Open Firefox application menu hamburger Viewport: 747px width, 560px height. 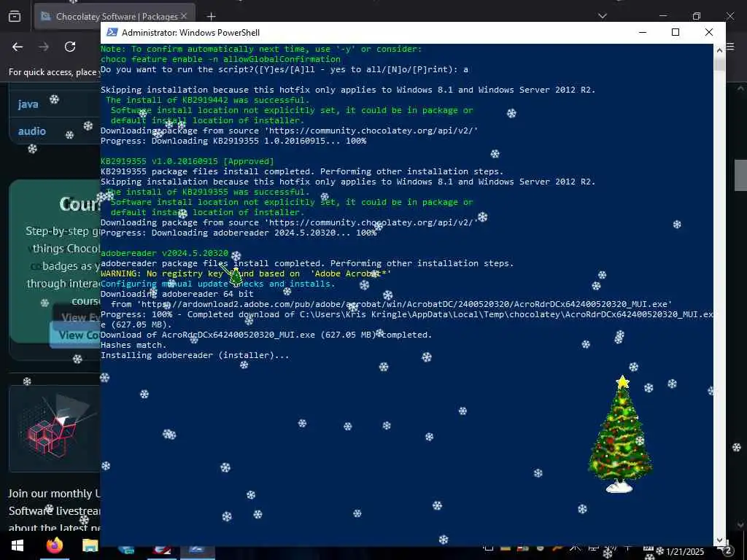[x=731, y=47]
